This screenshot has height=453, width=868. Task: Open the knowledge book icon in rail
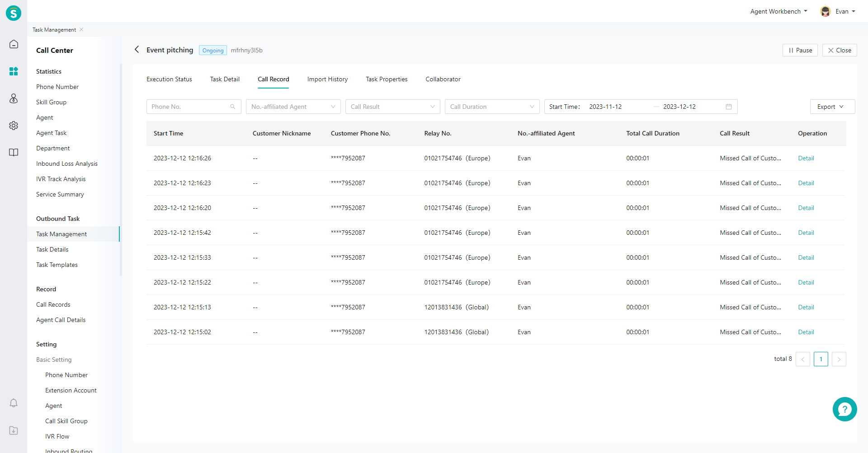pyautogui.click(x=14, y=153)
